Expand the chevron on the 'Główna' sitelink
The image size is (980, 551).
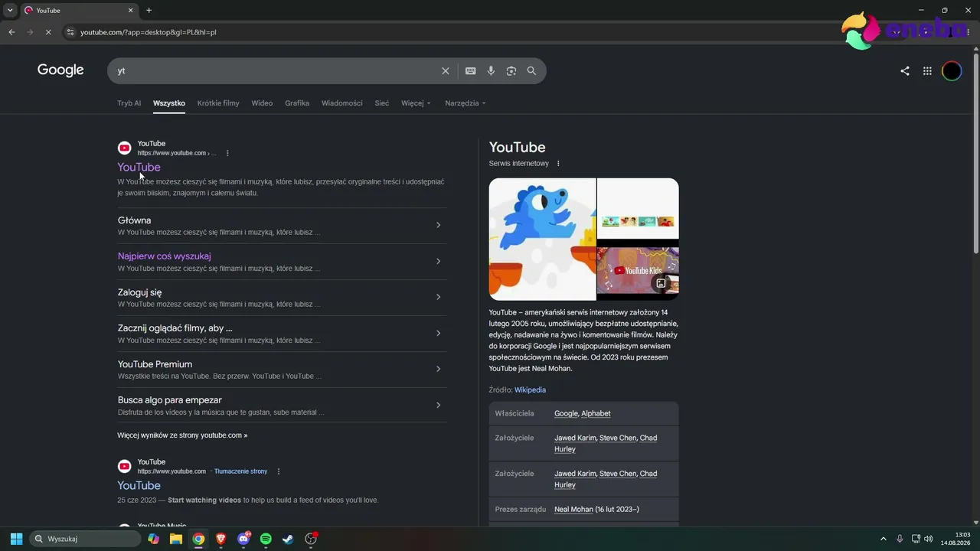pyautogui.click(x=438, y=225)
